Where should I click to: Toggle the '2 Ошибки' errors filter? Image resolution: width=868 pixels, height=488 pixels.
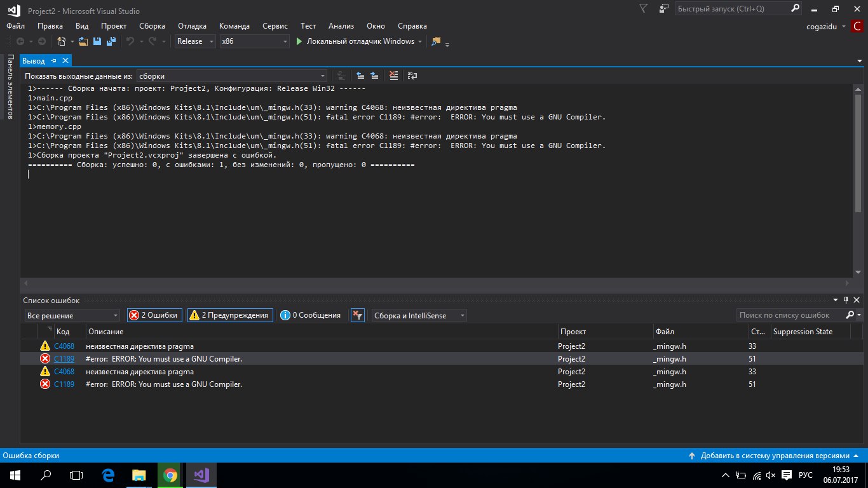(155, 315)
